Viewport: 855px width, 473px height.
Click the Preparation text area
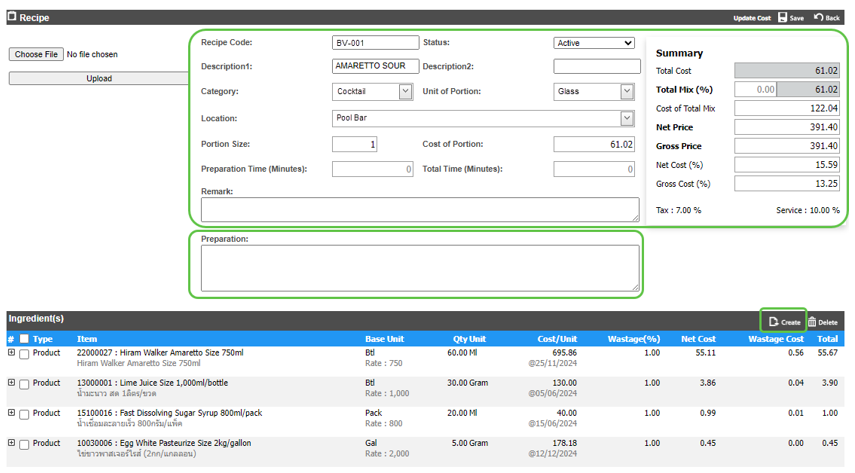pos(419,268)
